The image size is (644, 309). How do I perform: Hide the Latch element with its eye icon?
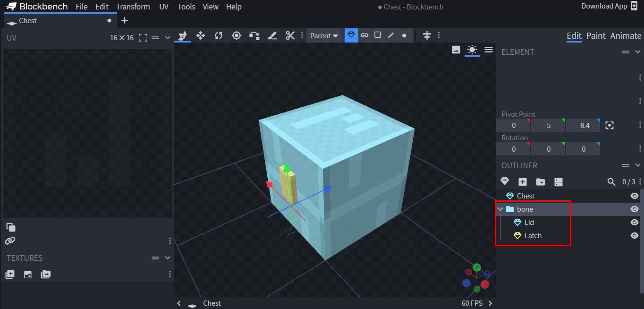[x=635, y=236]
